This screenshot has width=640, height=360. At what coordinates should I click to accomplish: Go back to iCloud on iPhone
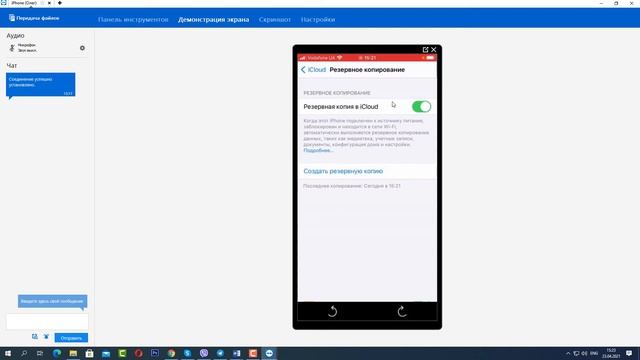313,70
